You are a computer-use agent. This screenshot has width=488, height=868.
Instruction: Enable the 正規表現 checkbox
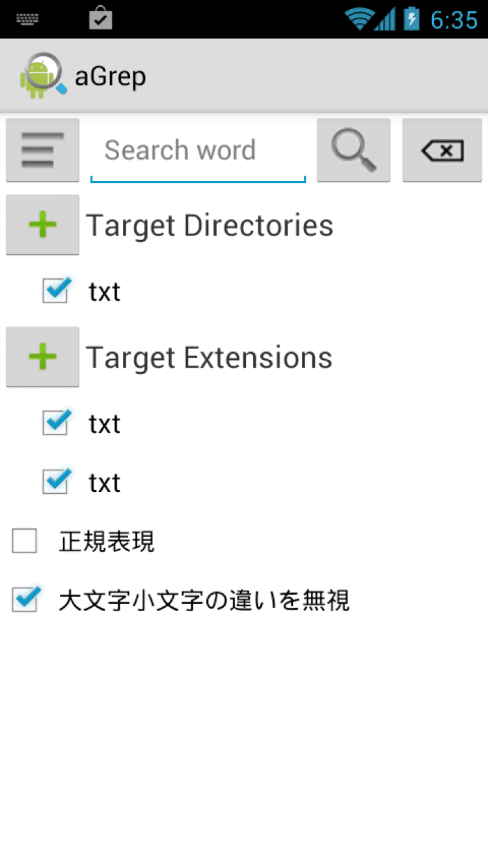pos(25,541)
